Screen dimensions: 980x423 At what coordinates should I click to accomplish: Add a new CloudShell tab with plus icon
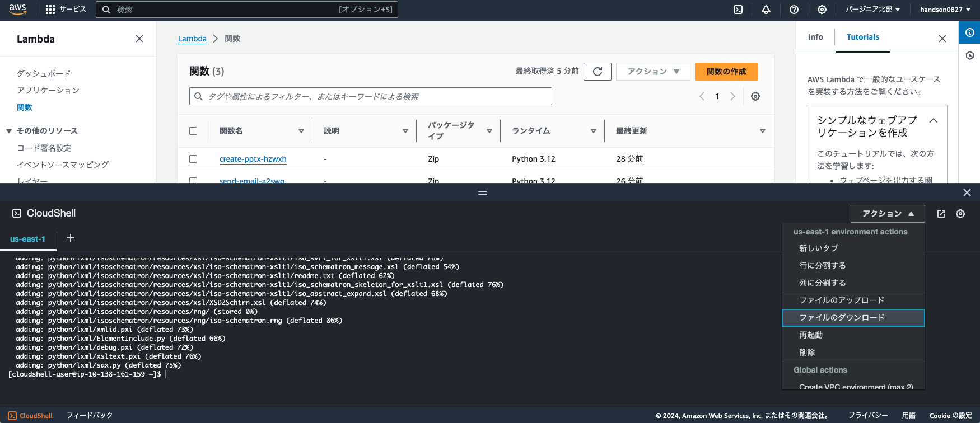pyautogui.click(x=71, y=238)
